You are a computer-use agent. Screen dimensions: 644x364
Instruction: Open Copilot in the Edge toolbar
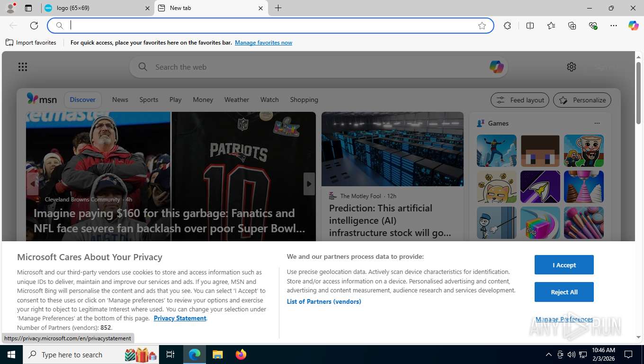pyautogui.click(x=634, y=26)
